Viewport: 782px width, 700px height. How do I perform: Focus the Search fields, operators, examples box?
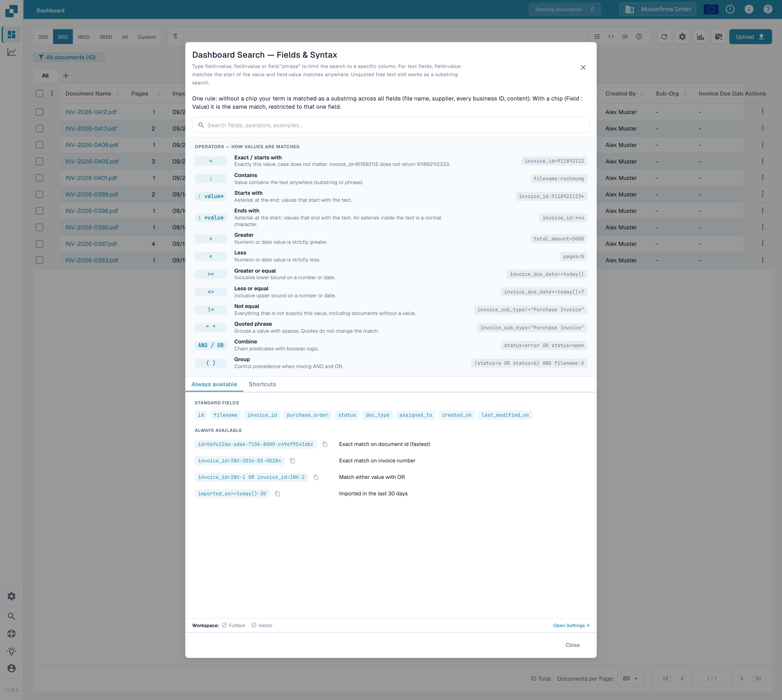pyautogui.click(x=391, y=125)
